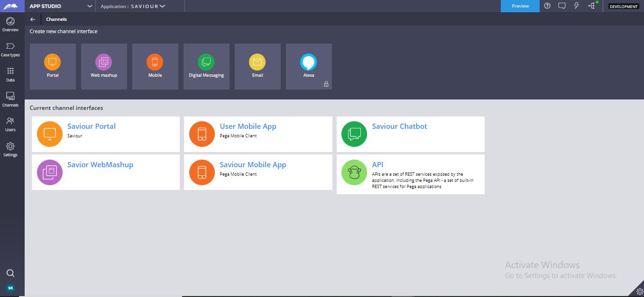Screen dimensions: 644x297
Task: Click the lightning bolt icon in header
Action: (x=577, y=6)
